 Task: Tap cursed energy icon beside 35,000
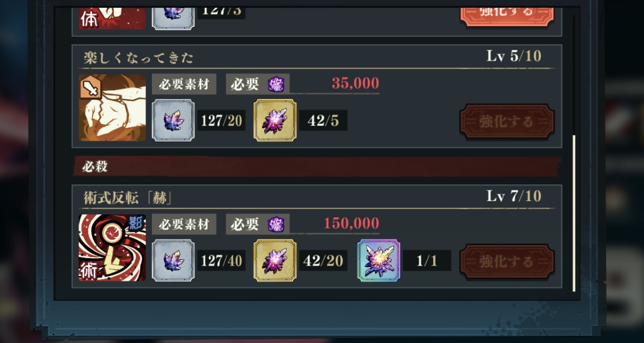(x=275, y=84)
